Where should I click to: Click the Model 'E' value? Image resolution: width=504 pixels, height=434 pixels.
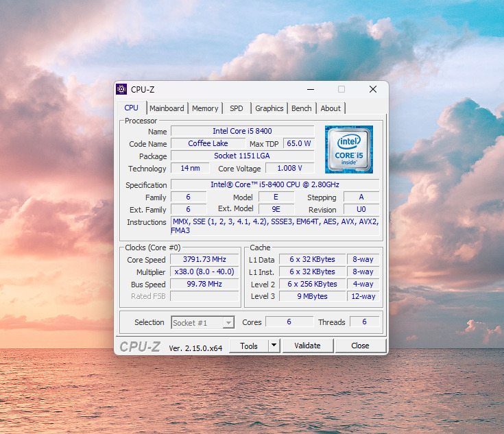tap(276, 197)
